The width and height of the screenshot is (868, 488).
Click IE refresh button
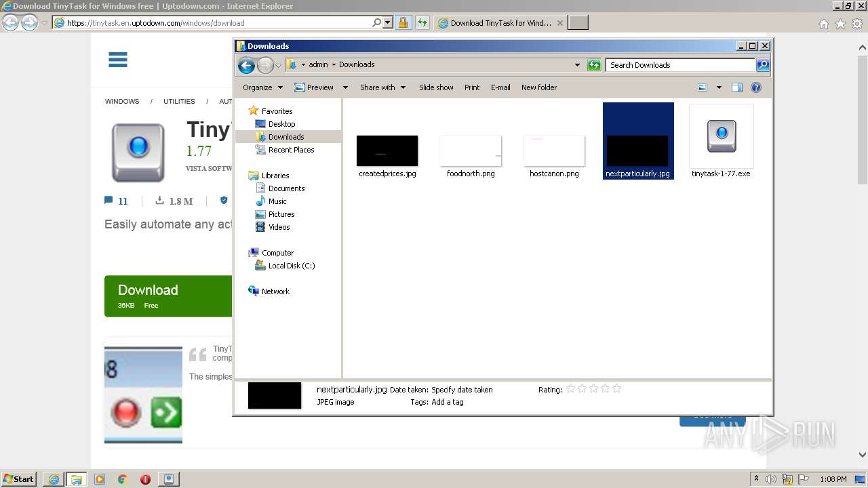point(422,23)
